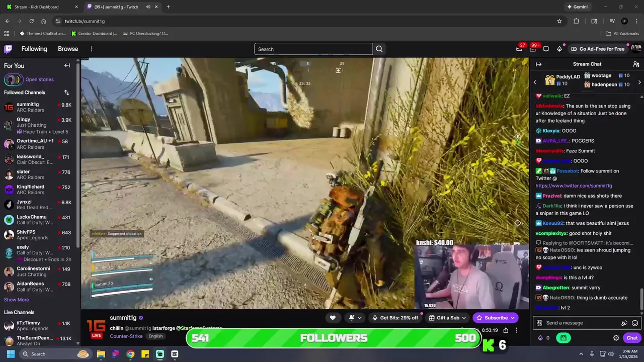Viewport: 644px width, 362px height.
Task: Follow the channel with the heart icon
Action: [x=333, y=318]
